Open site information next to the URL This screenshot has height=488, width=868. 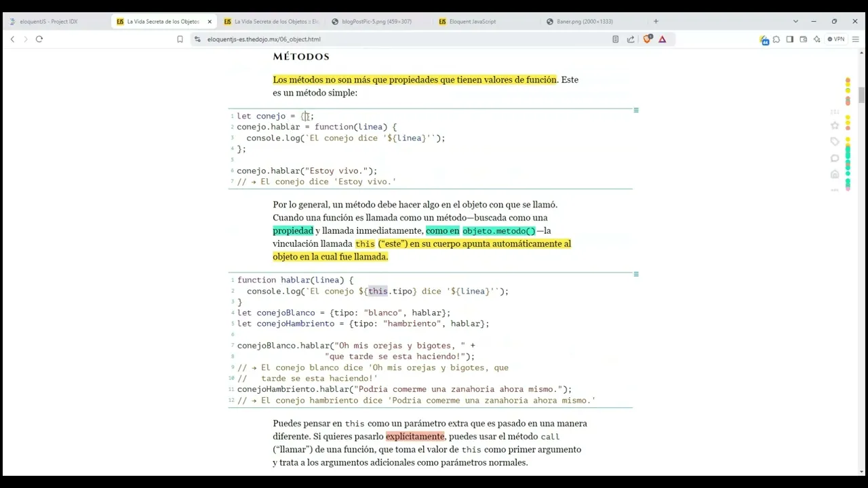(197, 39)
